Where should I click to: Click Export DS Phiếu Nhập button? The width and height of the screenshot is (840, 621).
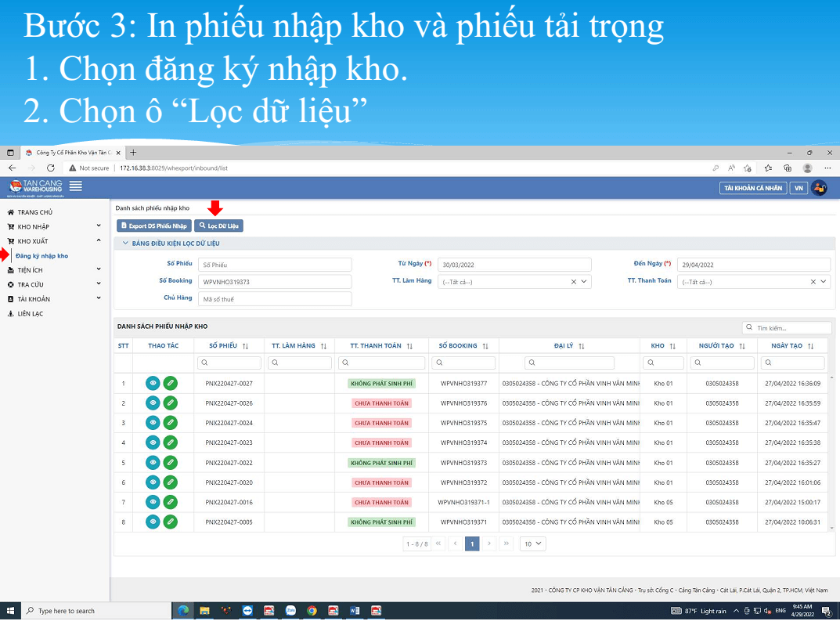[153, 226]
